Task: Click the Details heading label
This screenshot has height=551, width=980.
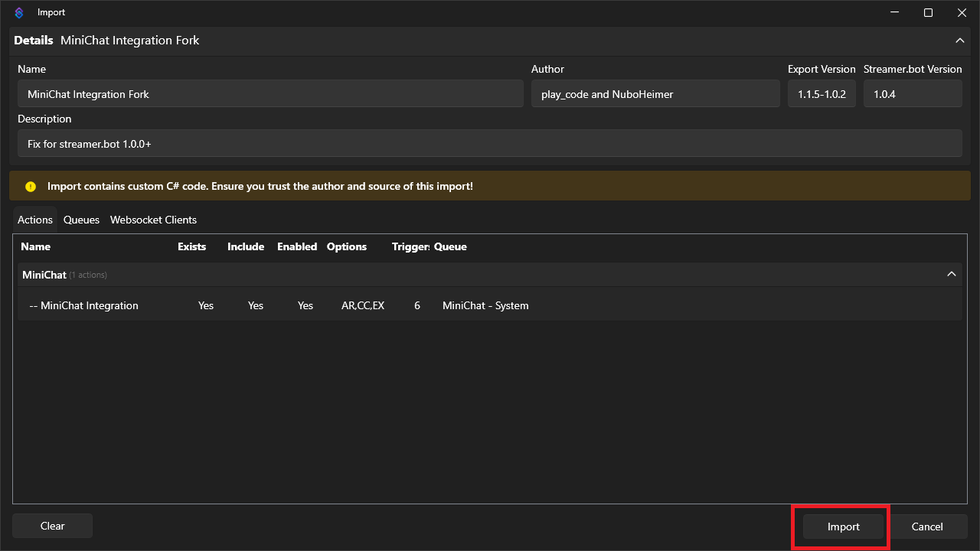Action: [x=34, y=40]
